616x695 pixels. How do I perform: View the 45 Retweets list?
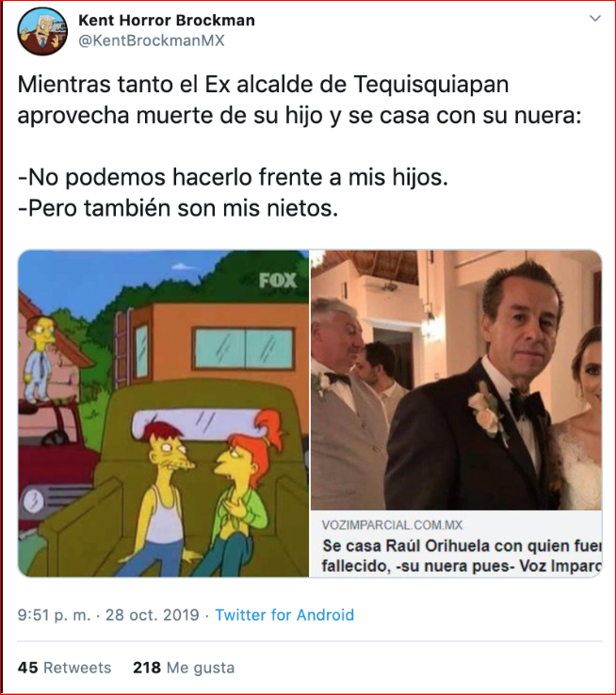[x=64, y=668]
